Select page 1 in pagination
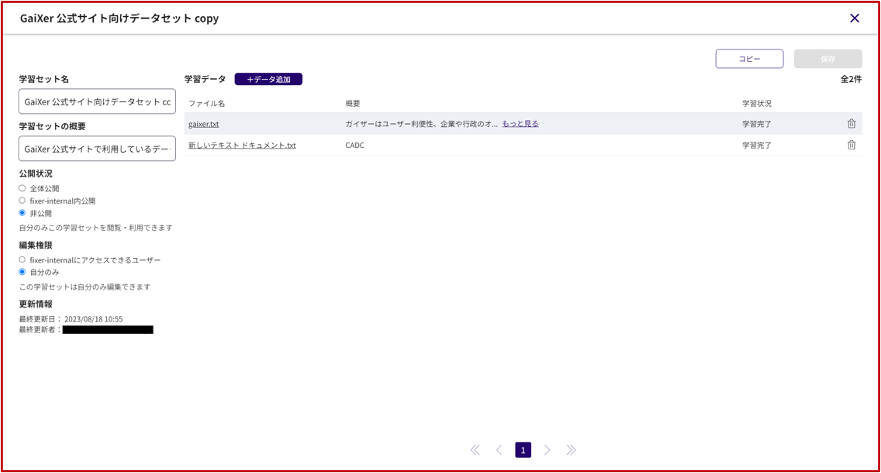Viewport: 881px width, 473px height. pos(523,450)
